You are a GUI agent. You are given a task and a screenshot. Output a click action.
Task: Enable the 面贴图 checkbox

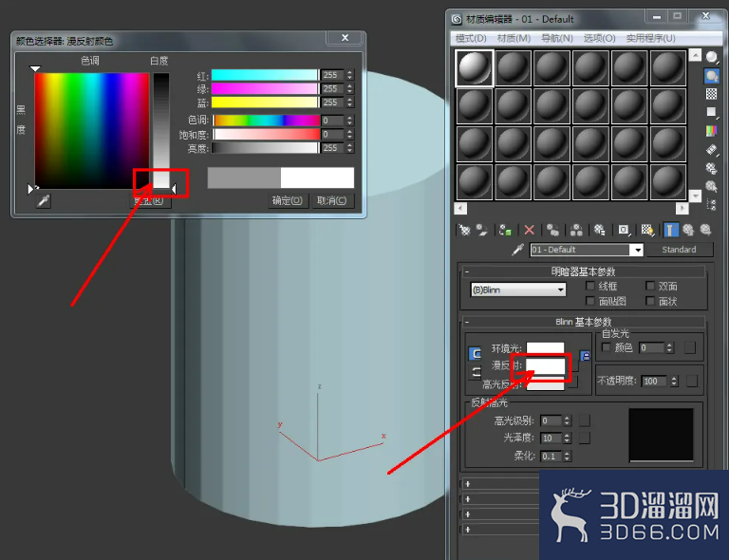590,301
